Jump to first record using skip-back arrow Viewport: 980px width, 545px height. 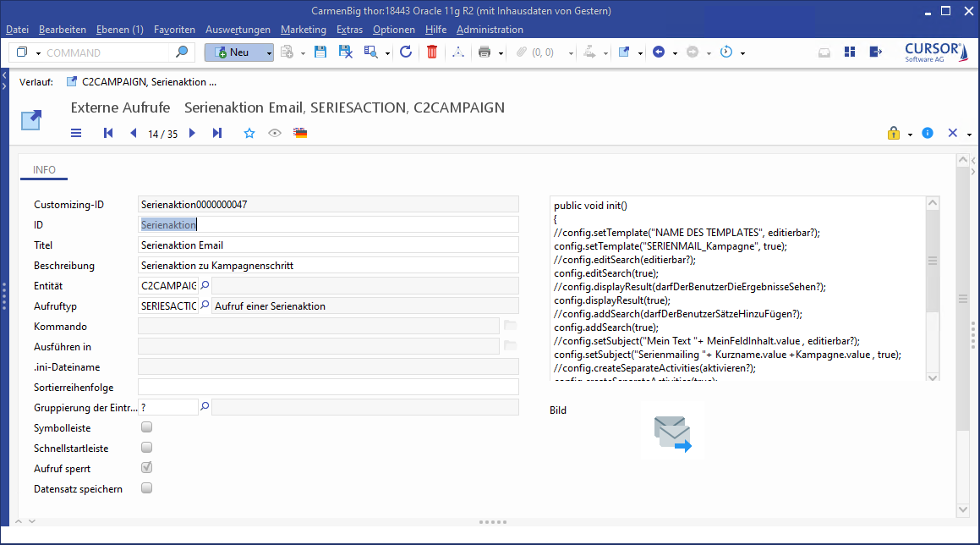tap(108, 133)
